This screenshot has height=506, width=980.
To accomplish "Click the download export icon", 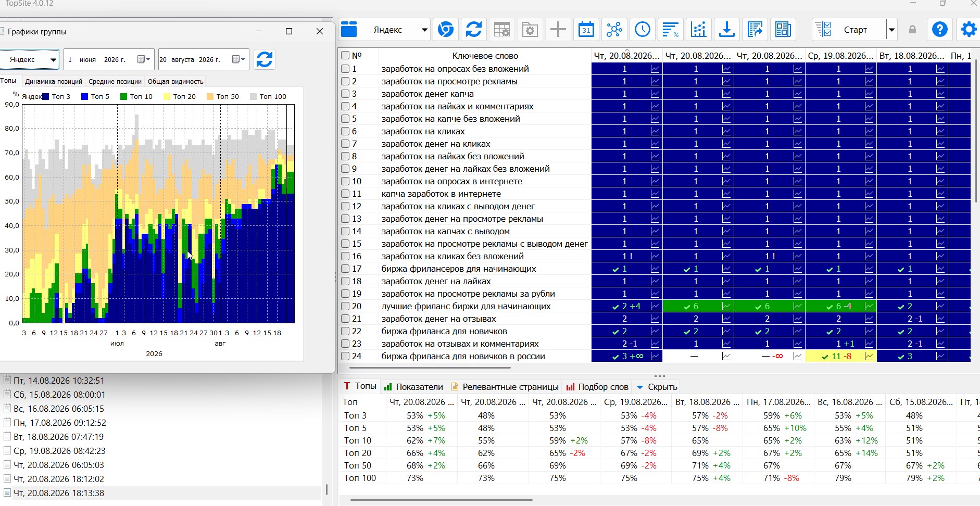I will click(x=726, y=30).
